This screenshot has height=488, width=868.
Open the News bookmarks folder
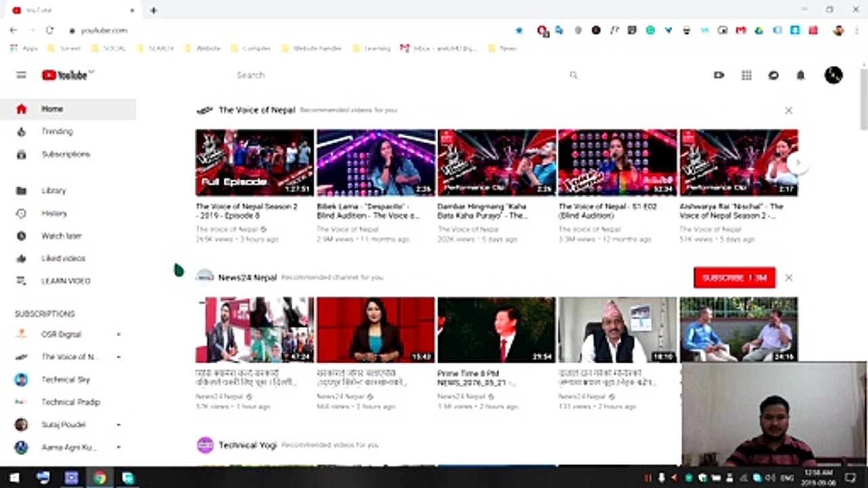502,49
